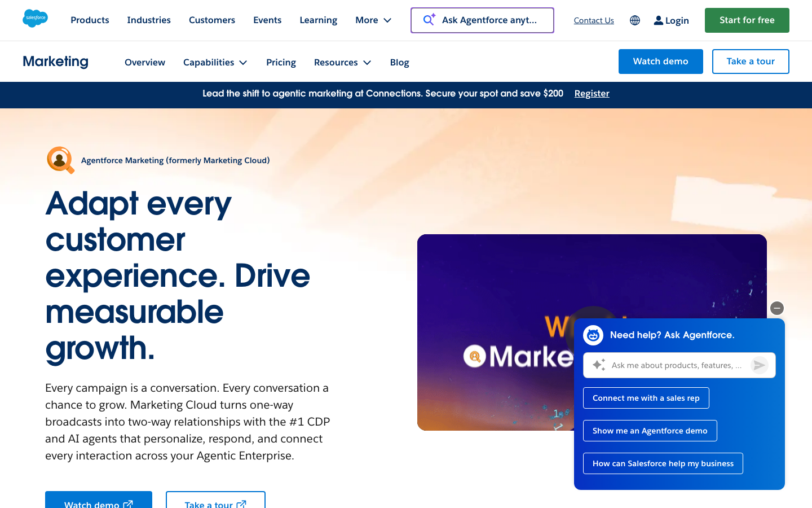Viewport: 812px width, 508px height.
Task: Expand the More dropdown menu
Action: tap(373, 20)
